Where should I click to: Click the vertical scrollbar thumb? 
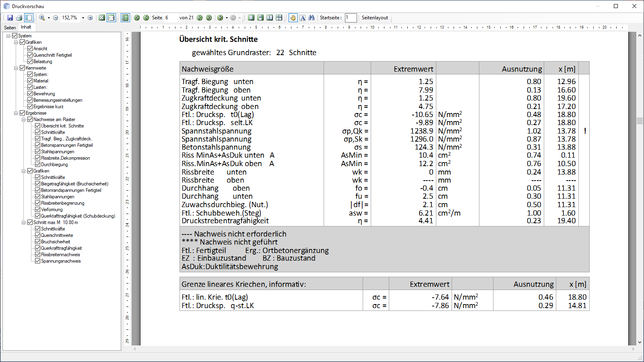point(640,121)
